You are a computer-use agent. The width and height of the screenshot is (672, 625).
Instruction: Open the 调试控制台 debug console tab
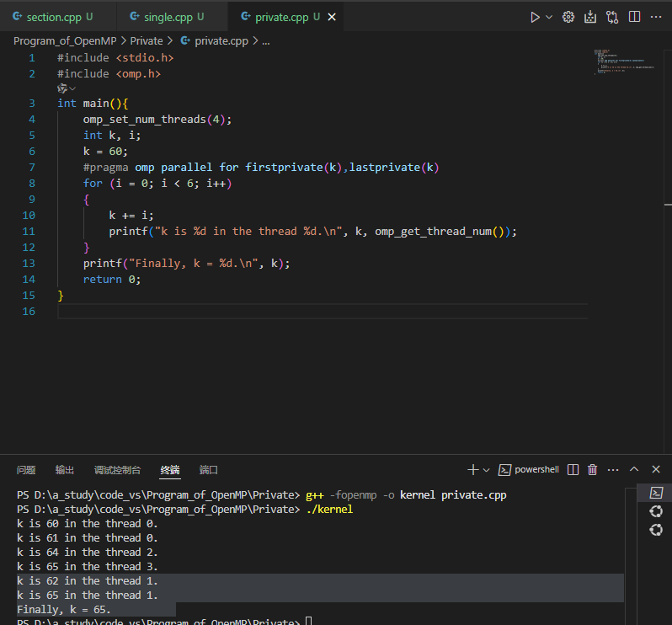[117, 470]
